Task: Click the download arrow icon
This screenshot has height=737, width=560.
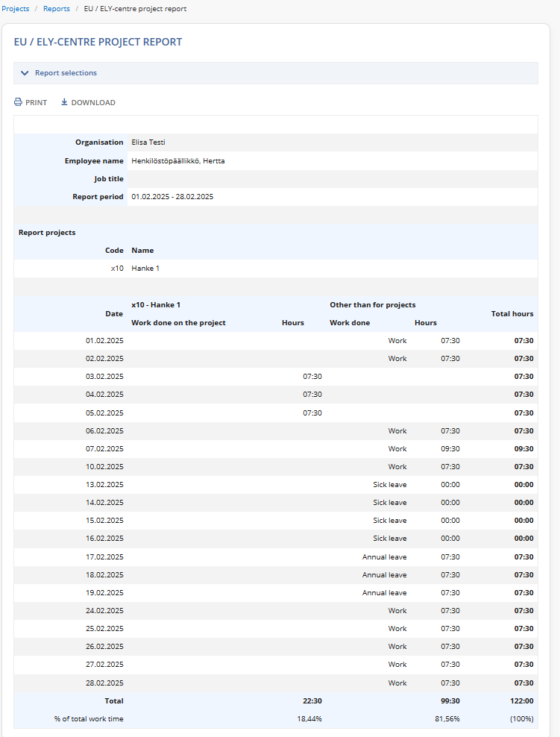Action: (64, 102)
